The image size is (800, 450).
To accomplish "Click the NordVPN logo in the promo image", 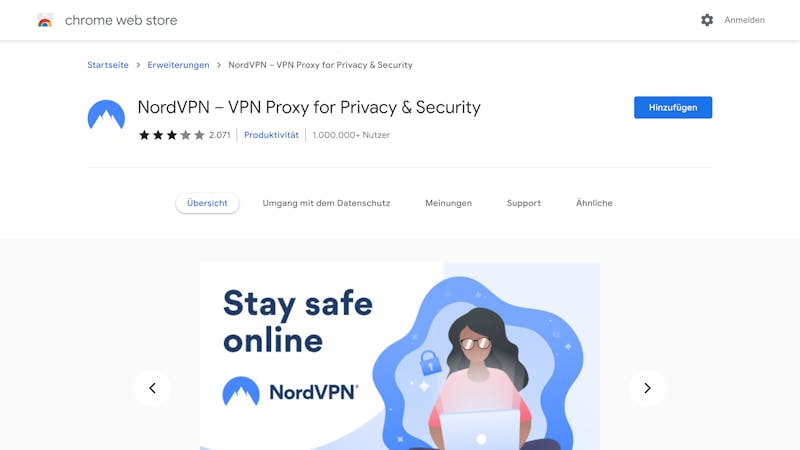I will click(x=290, y=392).
